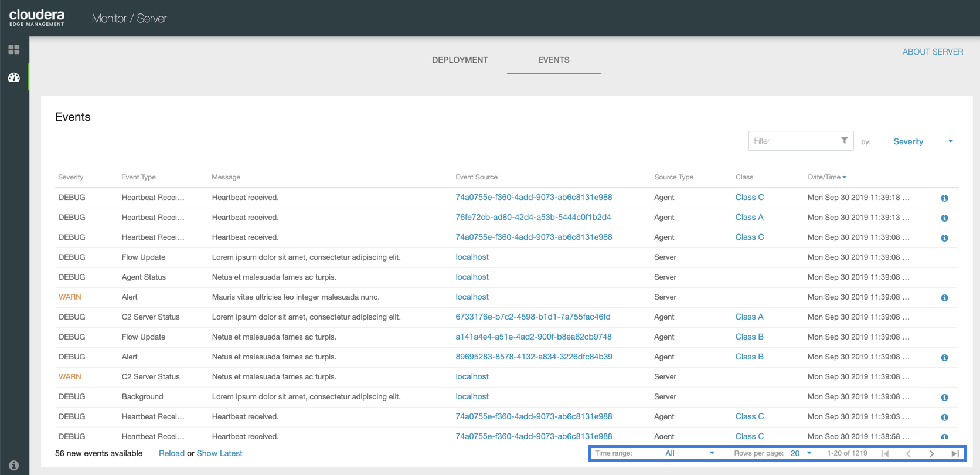Jump to the last page of events
Viewport: 980px width, 475px height.
(955, 453)
